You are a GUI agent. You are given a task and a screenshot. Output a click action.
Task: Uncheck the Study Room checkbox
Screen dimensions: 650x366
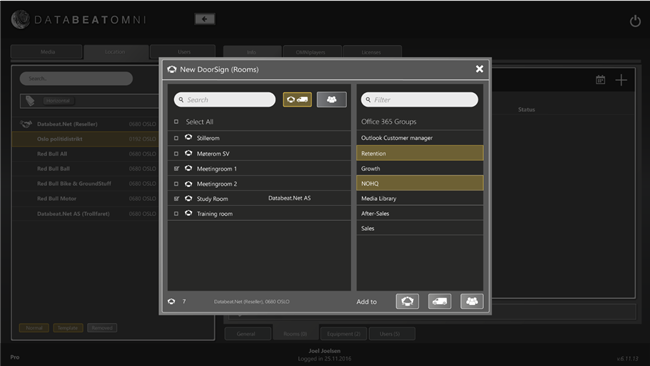(176, 199)
